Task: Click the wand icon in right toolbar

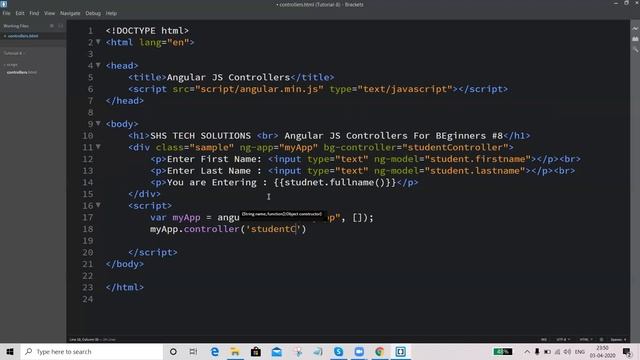Action: 635,49
